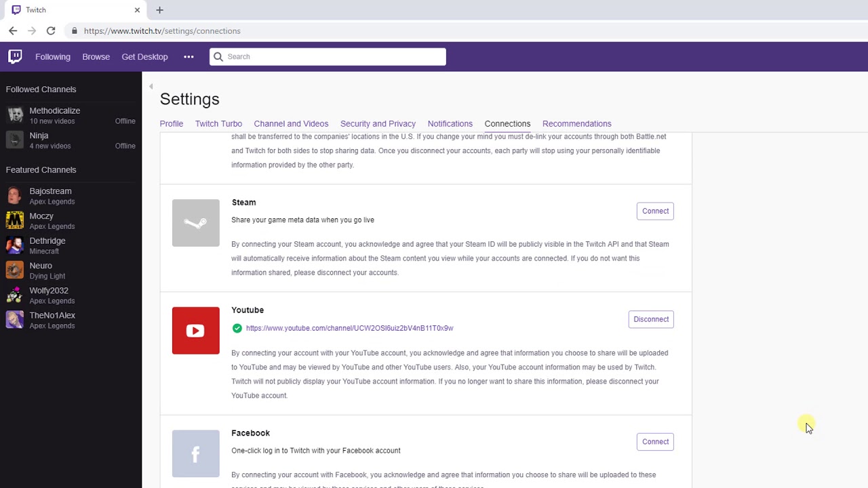The image size is (868, 488).
Task: Open the three-dot more menu in the header
Action: [x=189, y=57]
